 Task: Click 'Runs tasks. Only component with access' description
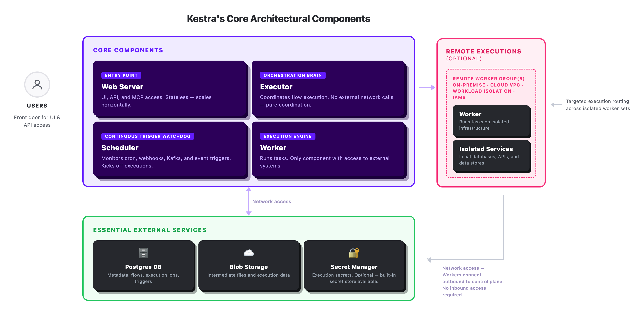(x=325, y=162)
